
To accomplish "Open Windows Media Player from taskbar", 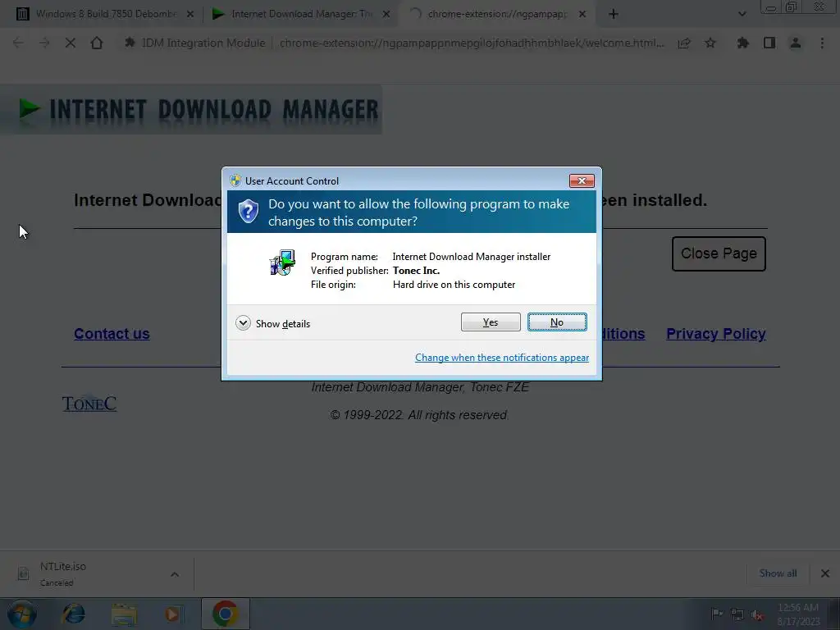I will pos(172,614).
